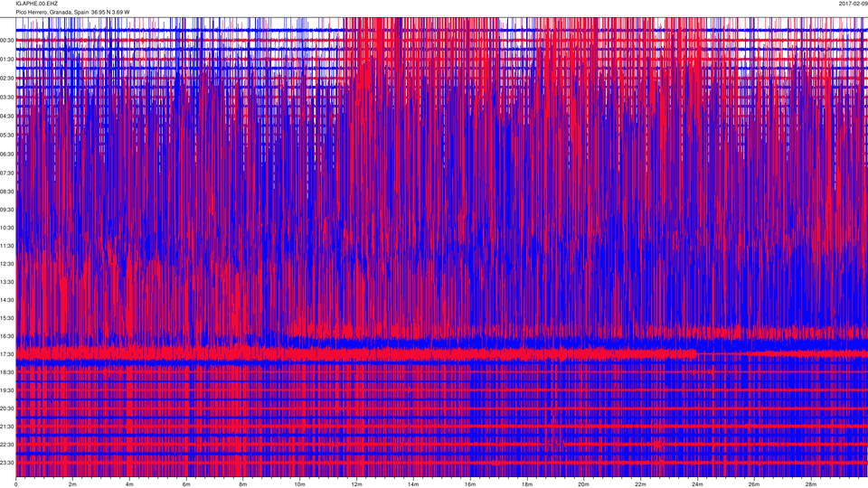Click the '02:30' time axis label
868x488 pixels.
[6, 79]
